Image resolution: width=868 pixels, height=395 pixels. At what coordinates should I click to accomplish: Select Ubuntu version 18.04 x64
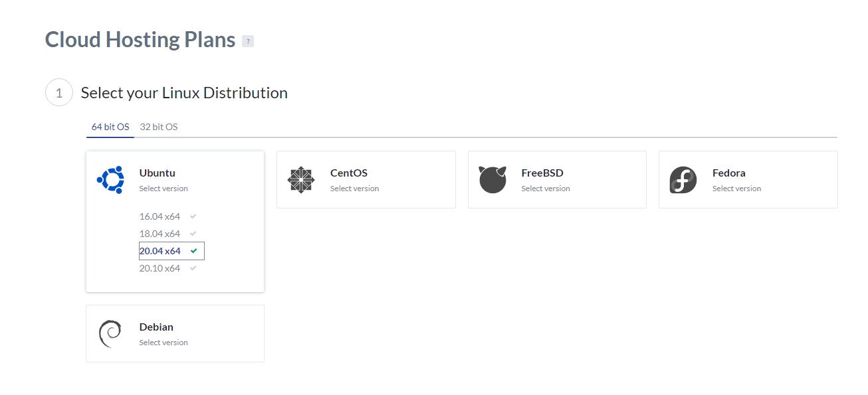tap(160, 234)
